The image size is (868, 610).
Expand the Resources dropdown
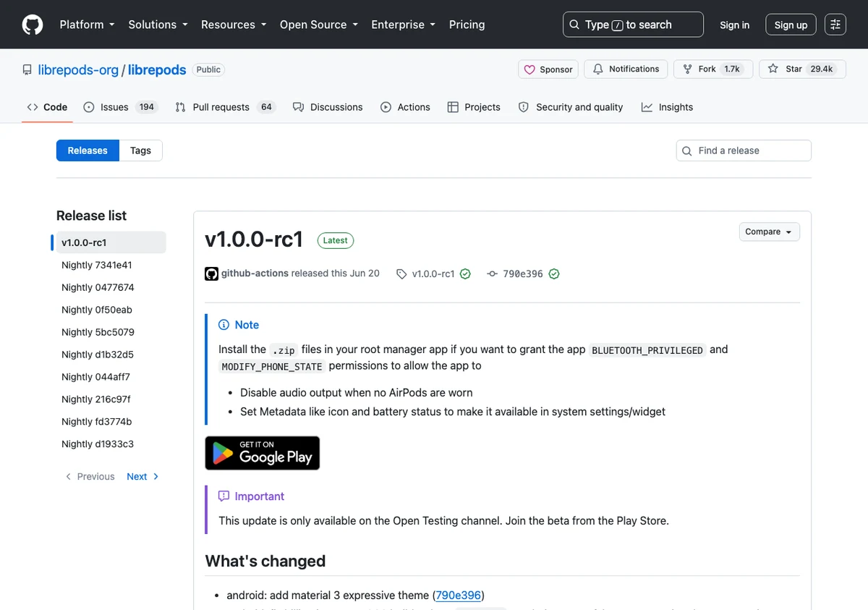click(x=234, y=25)
